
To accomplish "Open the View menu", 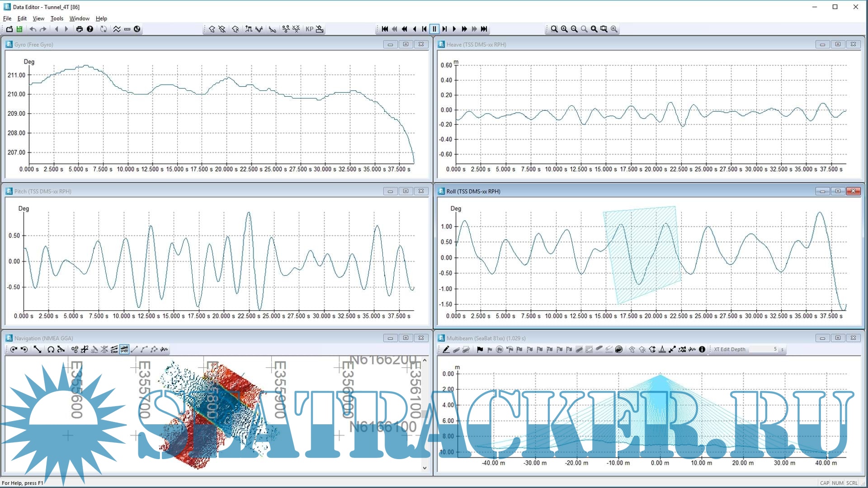I will [38, 19].
